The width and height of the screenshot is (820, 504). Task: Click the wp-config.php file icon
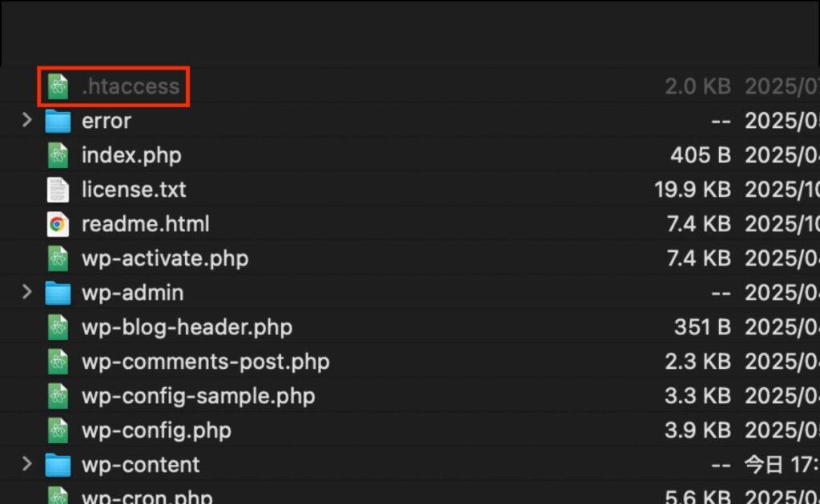[x=58, y=430]
